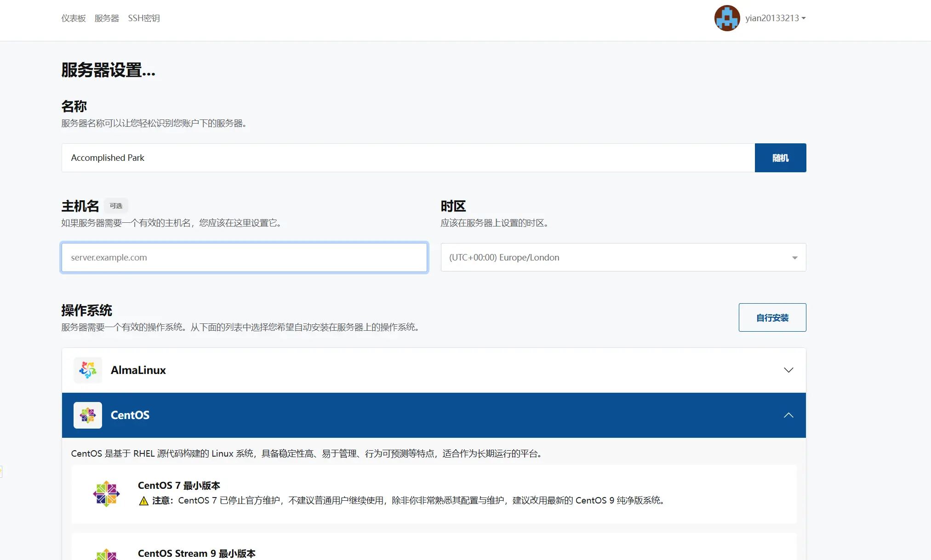Collapse the CentOS section chevron
931x560 pixels.
click(788, 415)
